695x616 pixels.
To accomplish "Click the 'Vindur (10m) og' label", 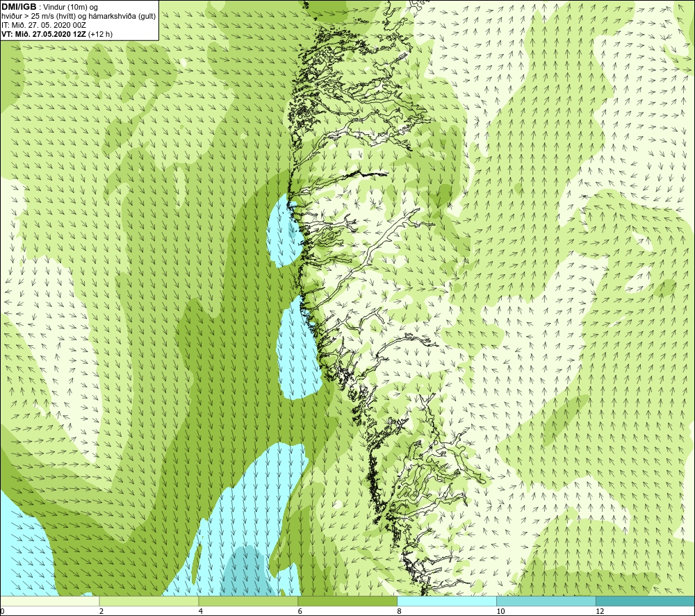I will [71, 8].
